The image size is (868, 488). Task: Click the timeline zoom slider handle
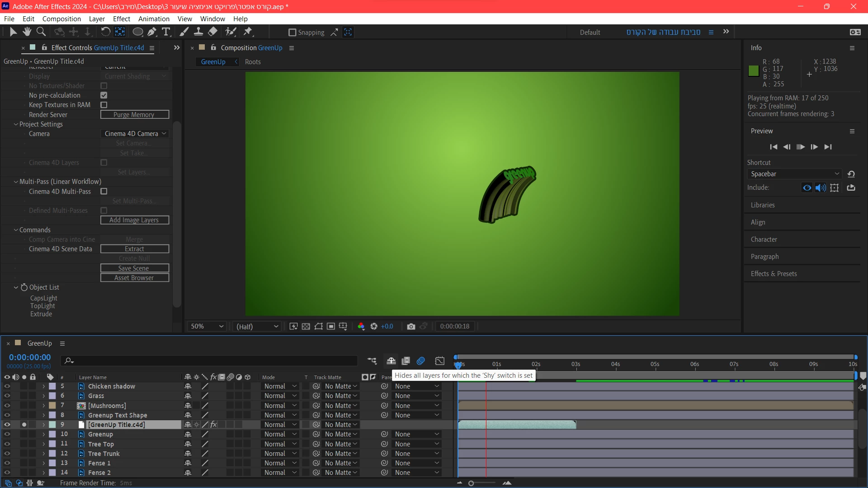click(471, 483)
